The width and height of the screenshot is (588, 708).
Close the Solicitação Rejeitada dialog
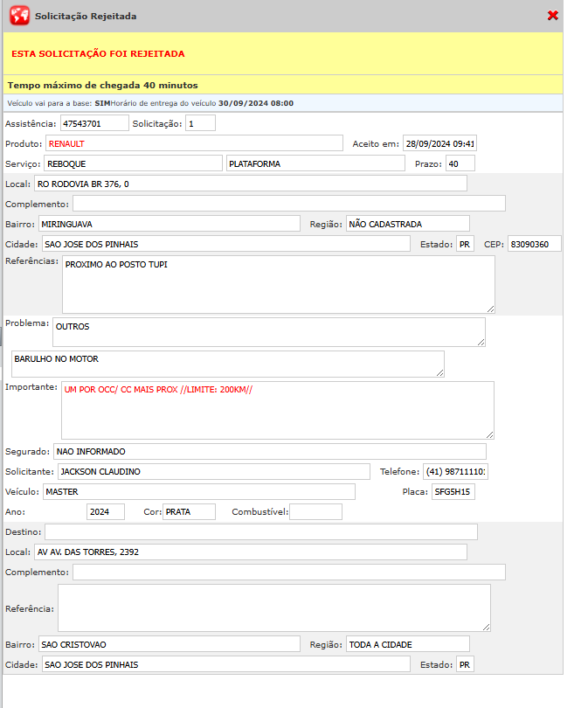552,16
